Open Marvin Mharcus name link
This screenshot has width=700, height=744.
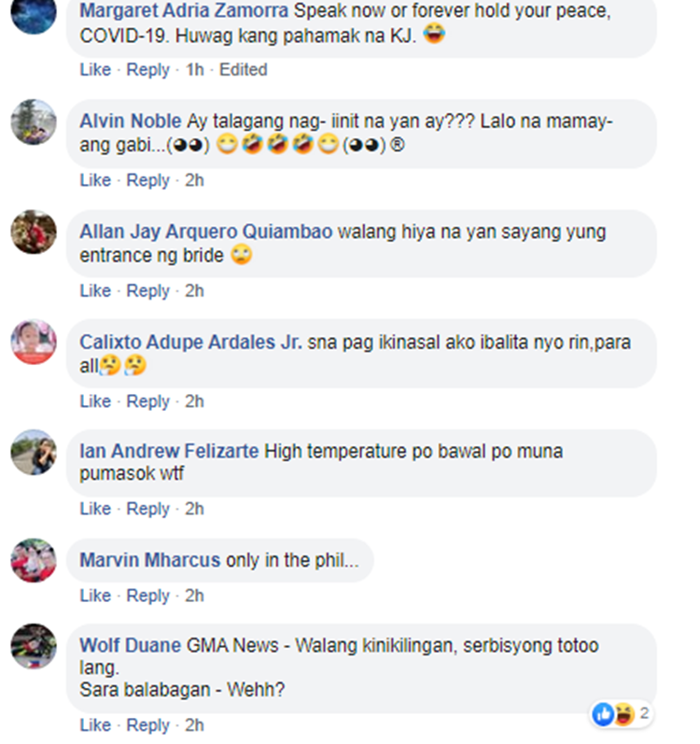tap(150, 560)
